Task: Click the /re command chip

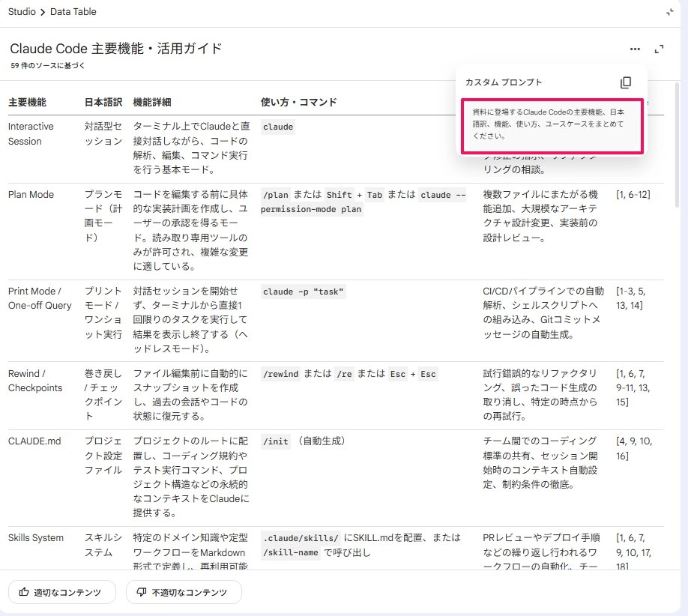Action: click(344, 374)
